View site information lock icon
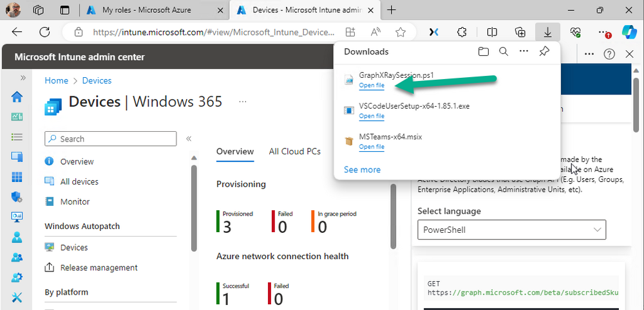The width and height of the screenshot is (644, 310). coord(78,32)
